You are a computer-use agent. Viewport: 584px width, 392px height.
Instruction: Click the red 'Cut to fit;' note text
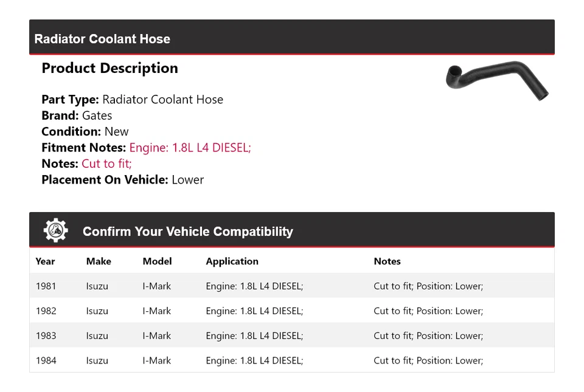tap(106, 163)
